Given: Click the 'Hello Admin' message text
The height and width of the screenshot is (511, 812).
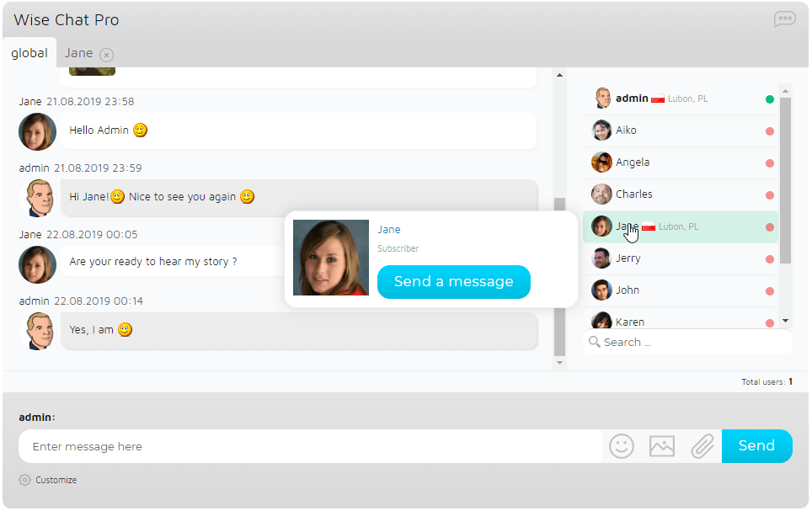Looking at the screenshot, I should (99, 130).
